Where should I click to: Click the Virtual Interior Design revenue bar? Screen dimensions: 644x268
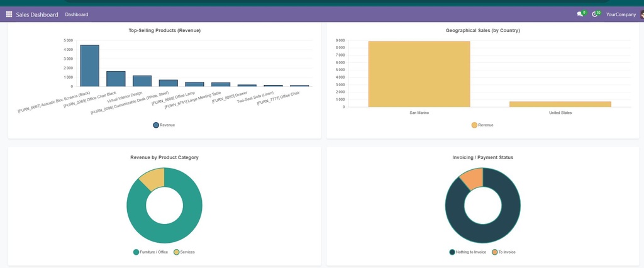(142, 81)
